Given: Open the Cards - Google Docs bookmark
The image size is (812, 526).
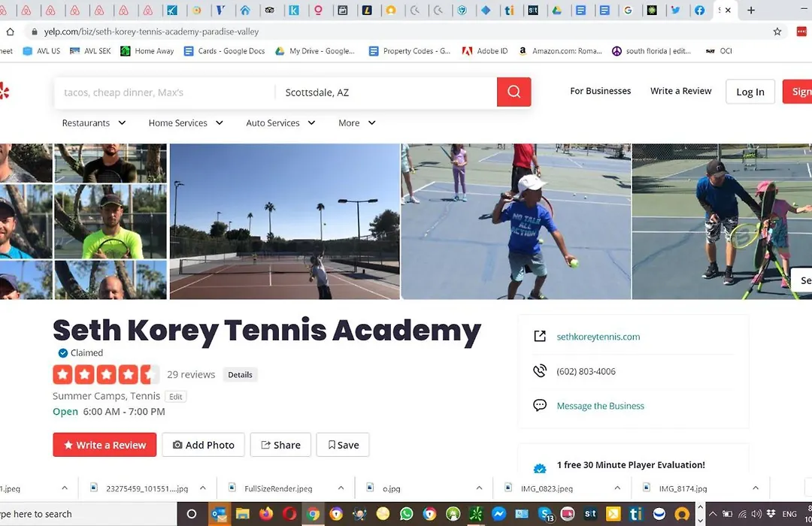Looking at the screenshot, I should point(225,51).
